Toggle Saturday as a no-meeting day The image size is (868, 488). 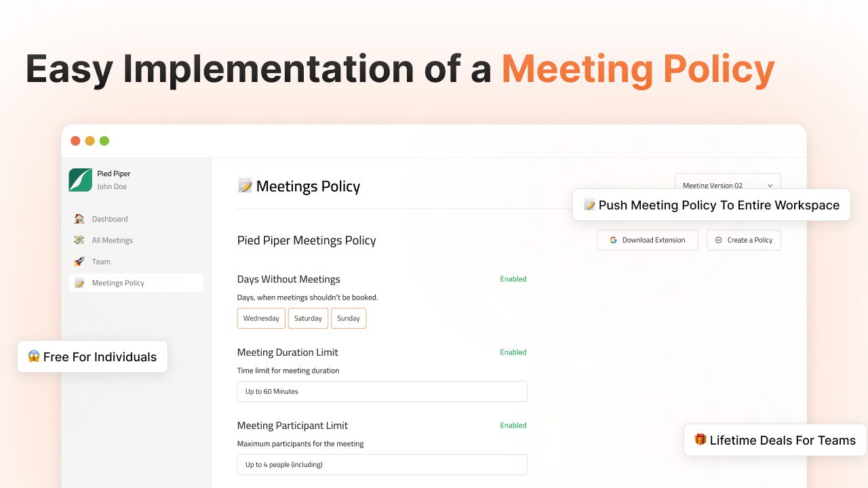pos(308,319)
